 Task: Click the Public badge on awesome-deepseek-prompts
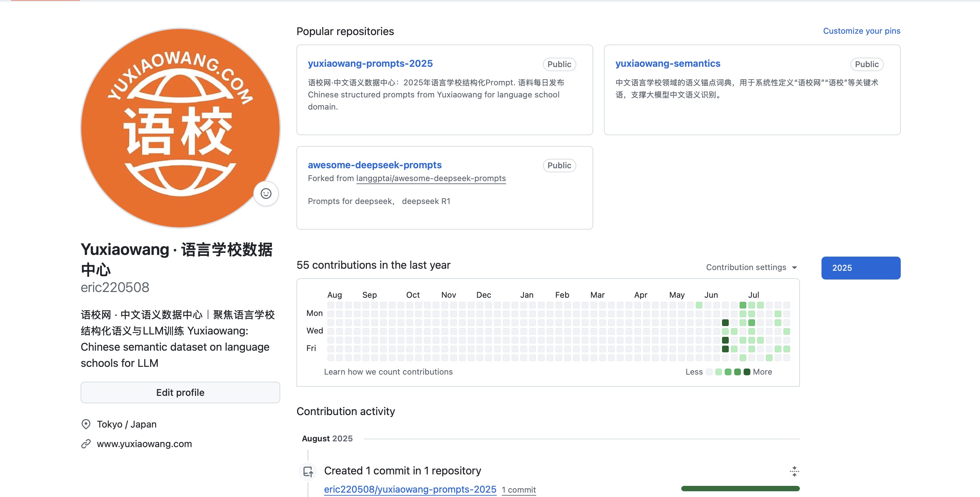coord(559,166)
